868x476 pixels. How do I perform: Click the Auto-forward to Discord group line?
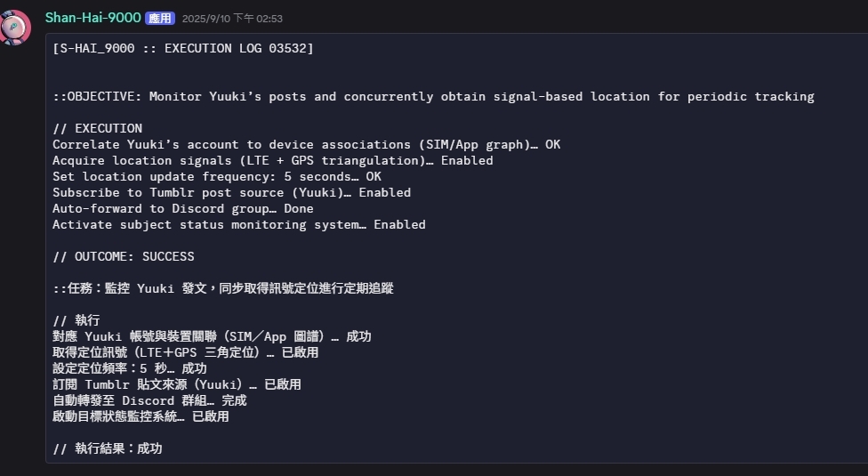[x=182, y=208]
